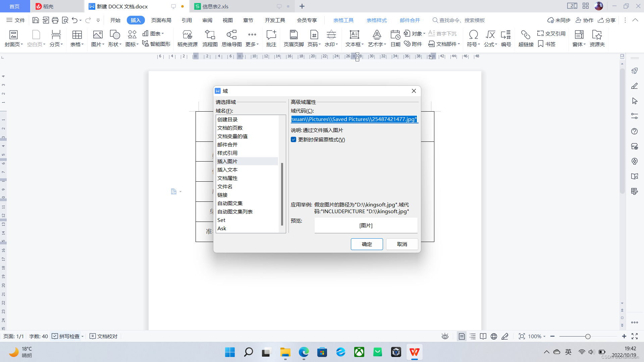Click the Hyperlink icon in ribbon
Image resolution: width=644 pixels, height=362 pixels.
click(526, 35)
